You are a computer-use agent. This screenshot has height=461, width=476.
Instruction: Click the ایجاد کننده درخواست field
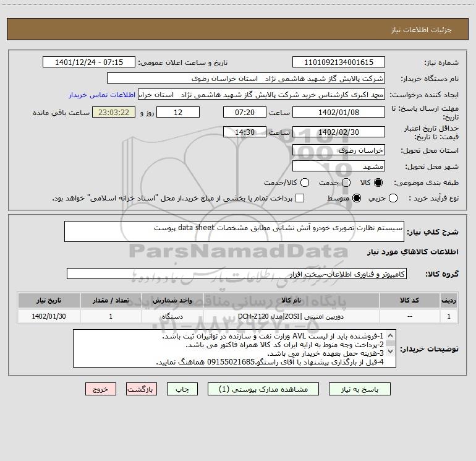[x=261, y=95]
